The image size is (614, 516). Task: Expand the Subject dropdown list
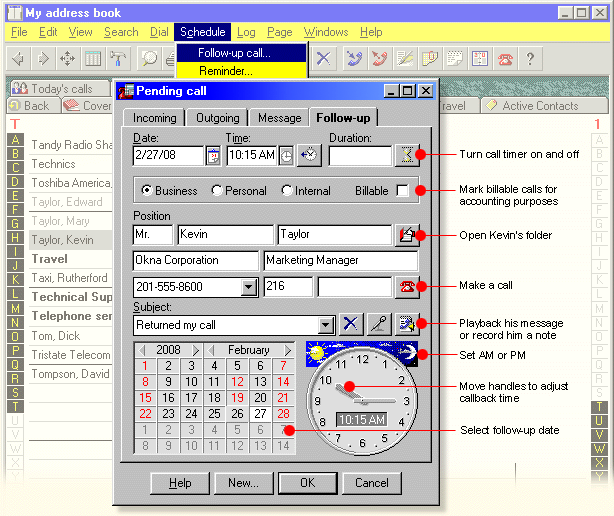[326, 325]
